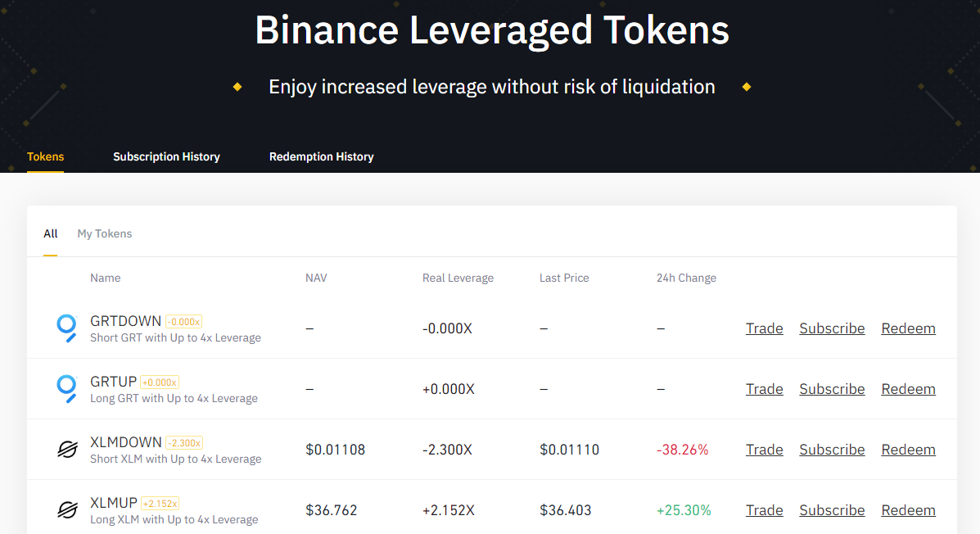This screenshot has width=980, height=534.
Task: Click the XLMDOWN Stellar logo icon
Action: click(x=67, y=450)
